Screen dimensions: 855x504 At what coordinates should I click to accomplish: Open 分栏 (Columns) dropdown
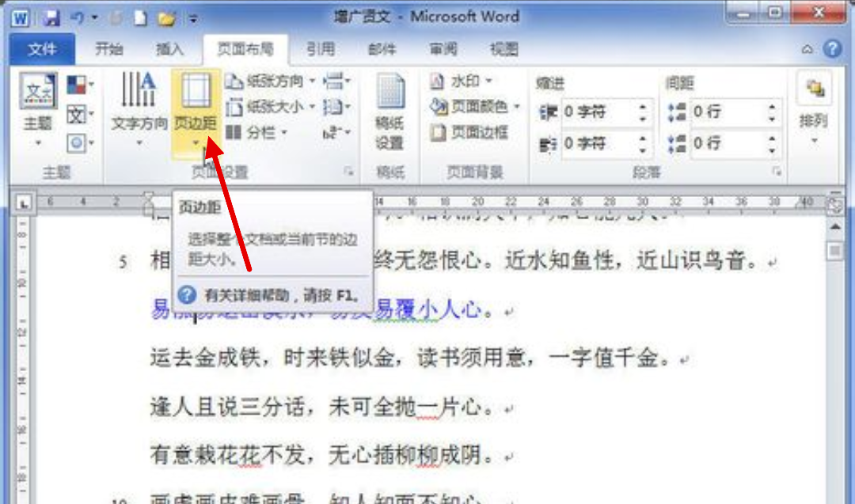pos(256,132)
